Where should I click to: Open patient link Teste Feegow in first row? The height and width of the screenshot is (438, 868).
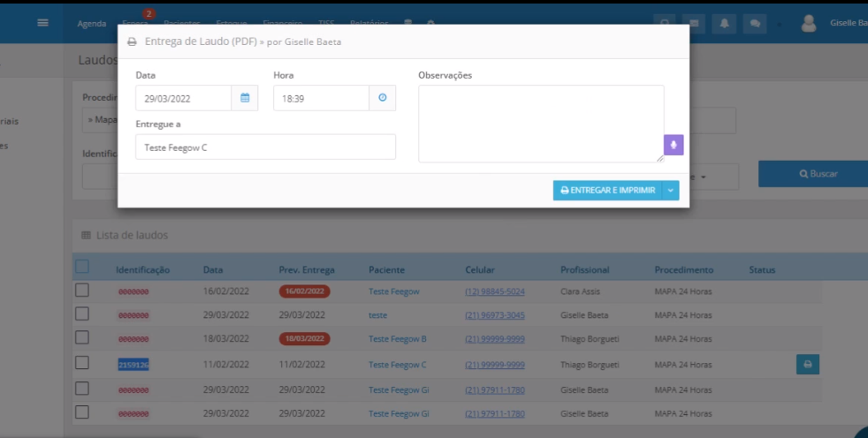(394, 291)
